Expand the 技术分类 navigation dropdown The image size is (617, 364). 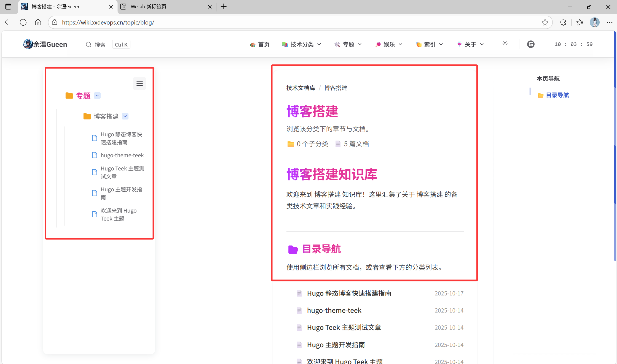pos(302,44)
